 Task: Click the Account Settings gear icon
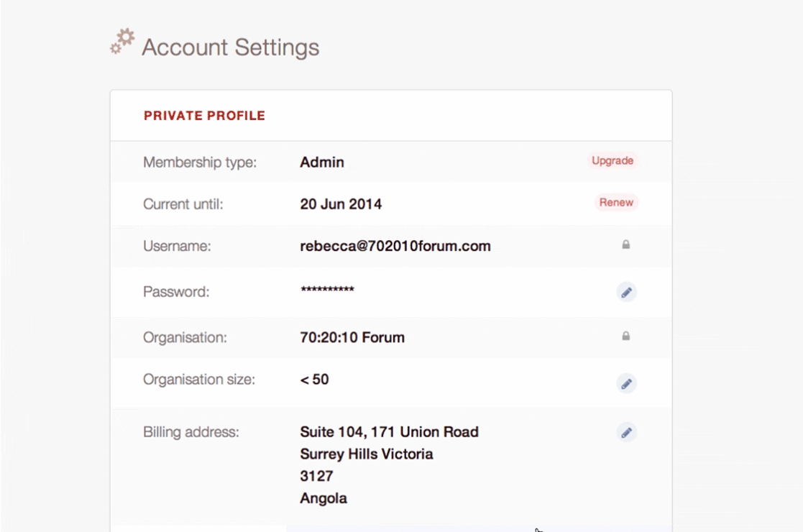click(122, 42)
